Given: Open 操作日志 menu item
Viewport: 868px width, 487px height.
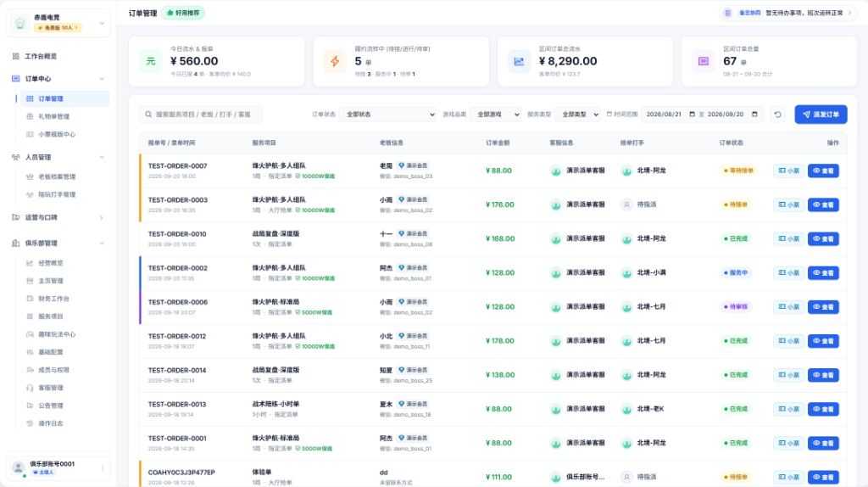Looking at the screenshot, I should click(64, 423).
